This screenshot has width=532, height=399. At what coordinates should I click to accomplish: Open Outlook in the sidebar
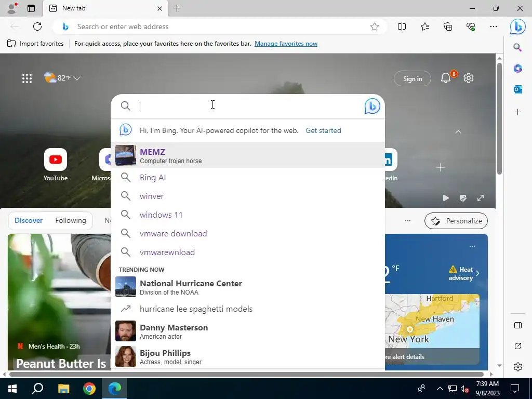point(517,89)
